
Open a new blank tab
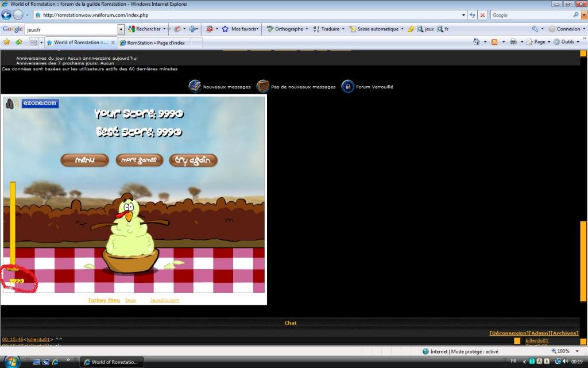coord(197,43)
